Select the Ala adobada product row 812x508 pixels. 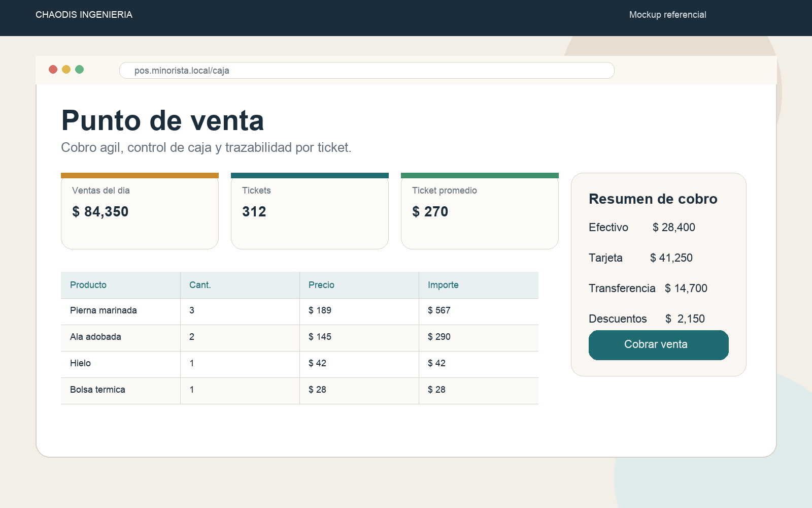(x=299, y=338)
